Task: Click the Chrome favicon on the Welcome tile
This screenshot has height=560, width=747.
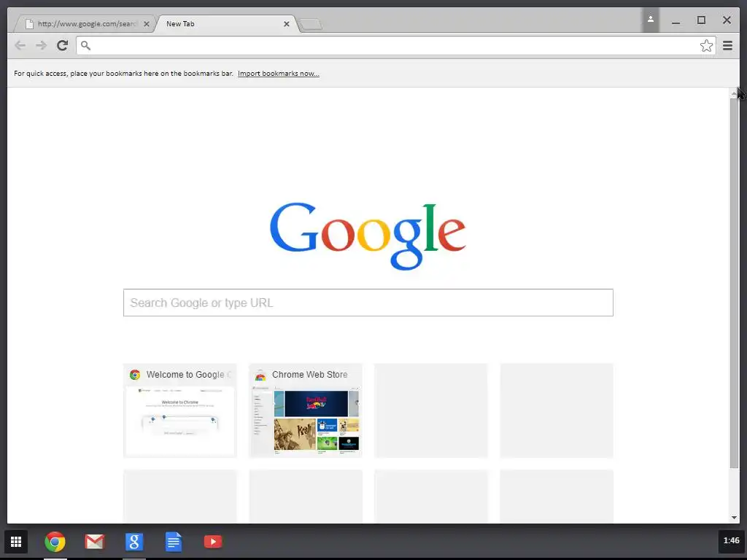Action: (x=135, y=375)
